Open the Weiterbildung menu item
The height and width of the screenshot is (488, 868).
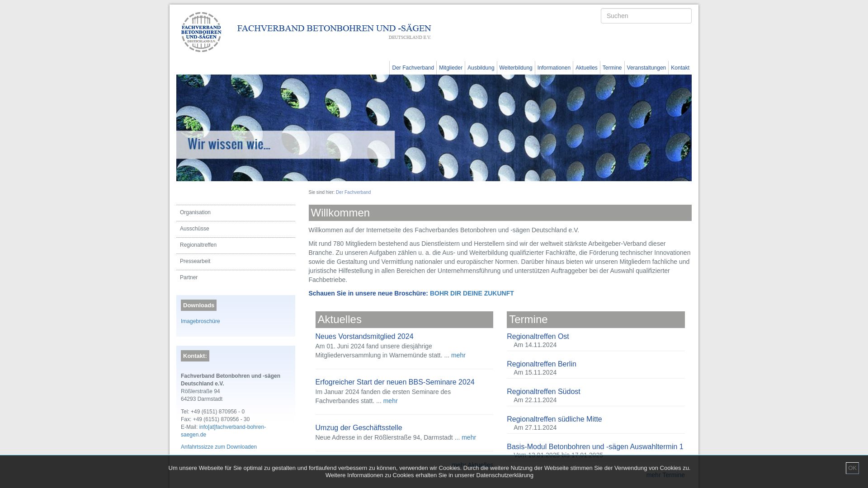click(515, 68)
